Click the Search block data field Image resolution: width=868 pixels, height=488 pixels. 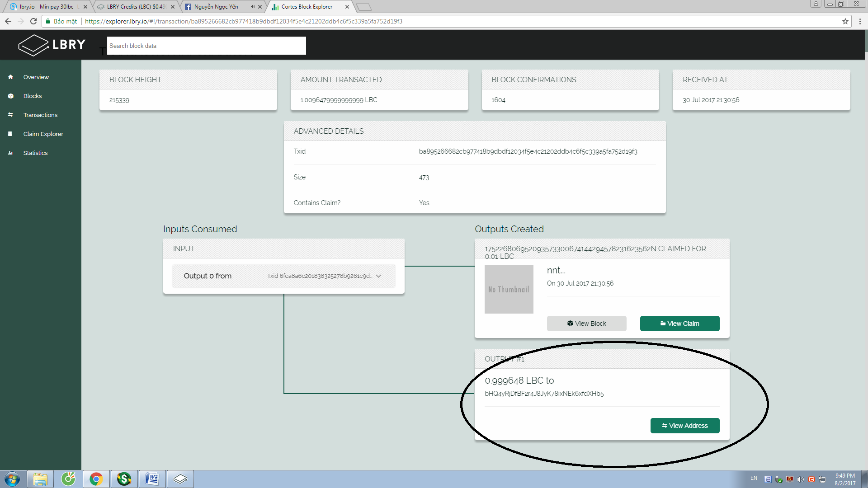[x=206, y=46]
